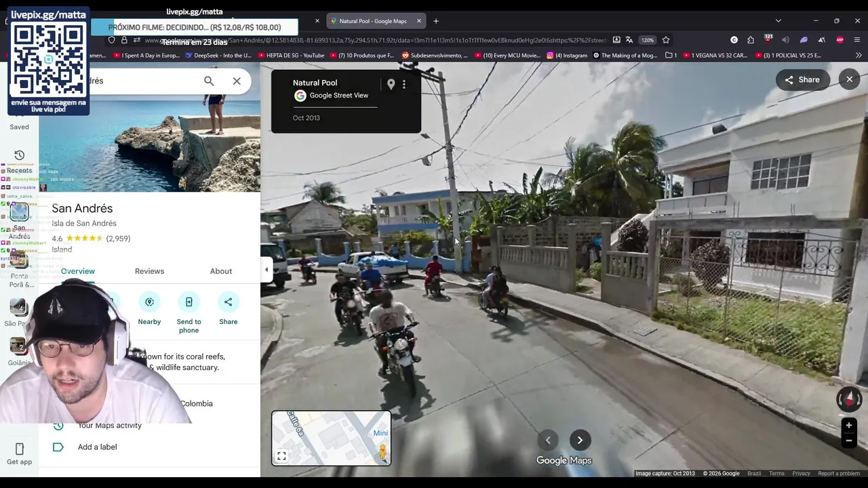Click Add a label
The height and width of the screenshot is (488, 868).
[97, 447]
